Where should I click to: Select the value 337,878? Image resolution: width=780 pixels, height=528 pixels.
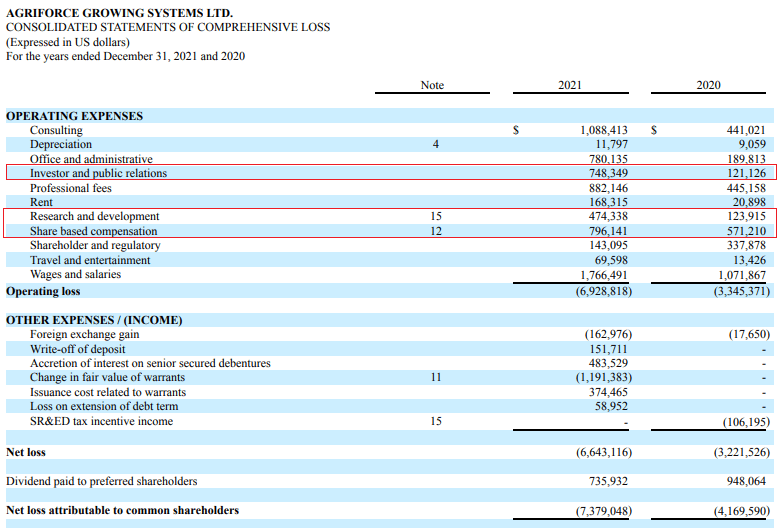[x=746, y=245]
